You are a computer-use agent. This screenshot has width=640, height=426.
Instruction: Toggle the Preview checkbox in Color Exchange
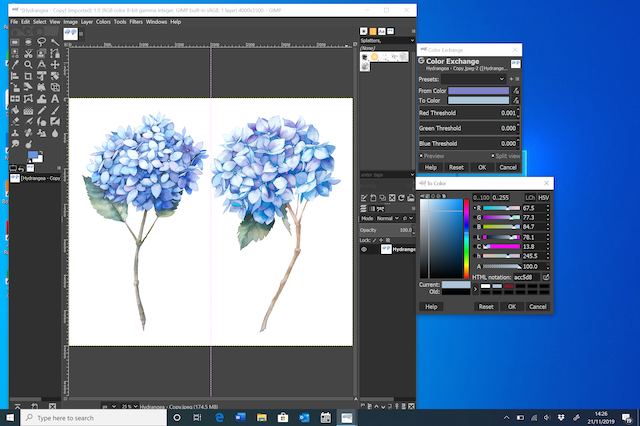click(421, 156)
